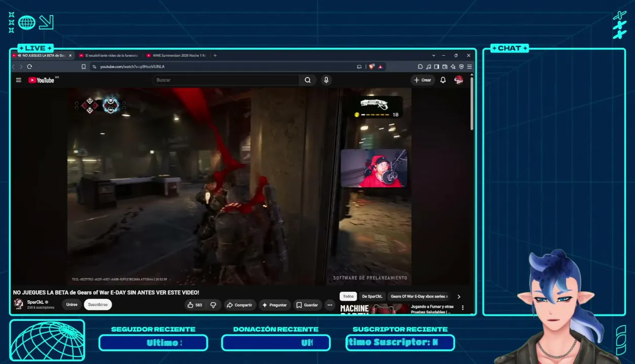Open the account avatar menu
This screenshot has height=364, width=635.
pos(459,80)
